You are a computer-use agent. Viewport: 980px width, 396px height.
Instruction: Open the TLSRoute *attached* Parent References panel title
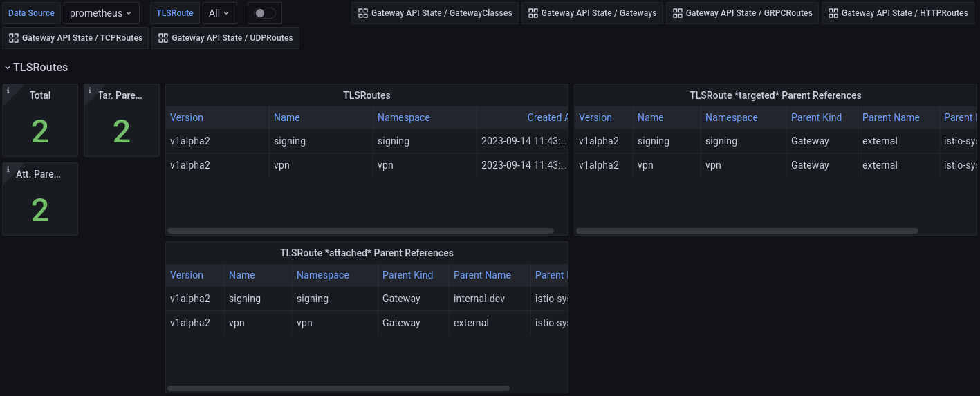(367, 253)
